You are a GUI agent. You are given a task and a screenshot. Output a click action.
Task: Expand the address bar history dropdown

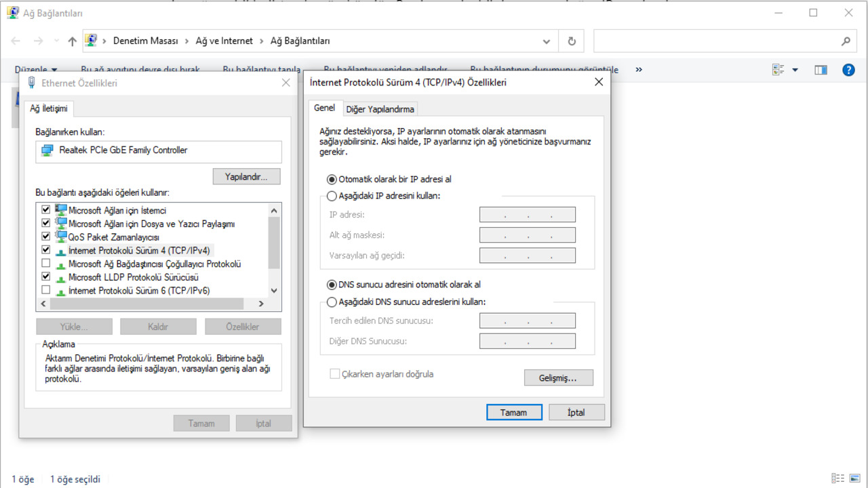[547, 41]
